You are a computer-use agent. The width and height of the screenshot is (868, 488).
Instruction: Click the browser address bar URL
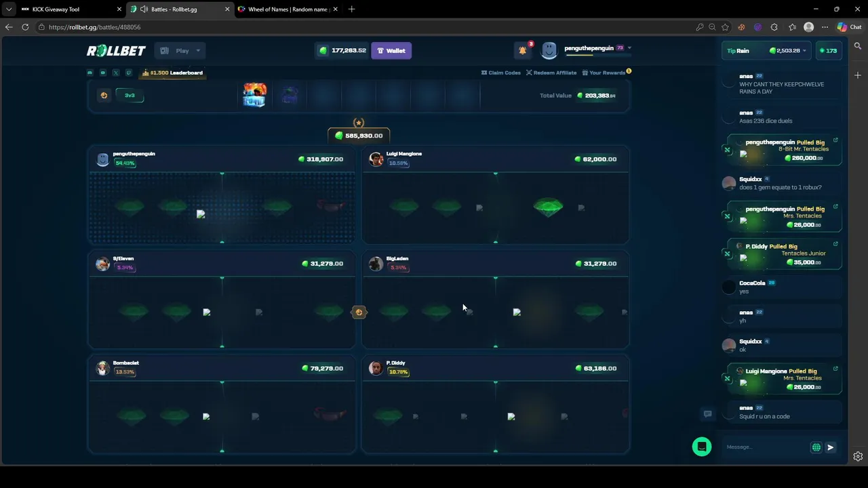click(x=95, y=27)
